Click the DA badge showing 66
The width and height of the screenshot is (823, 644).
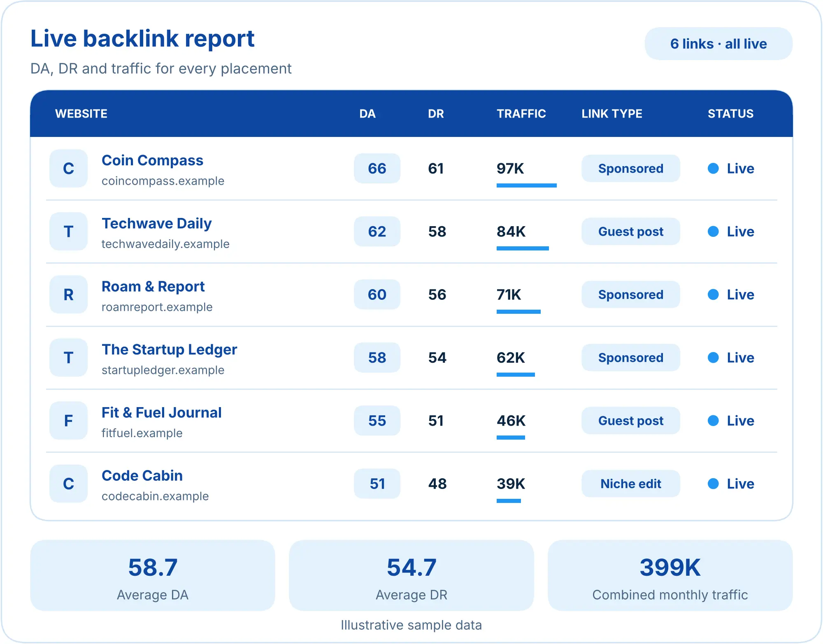[x=377, y=169]
